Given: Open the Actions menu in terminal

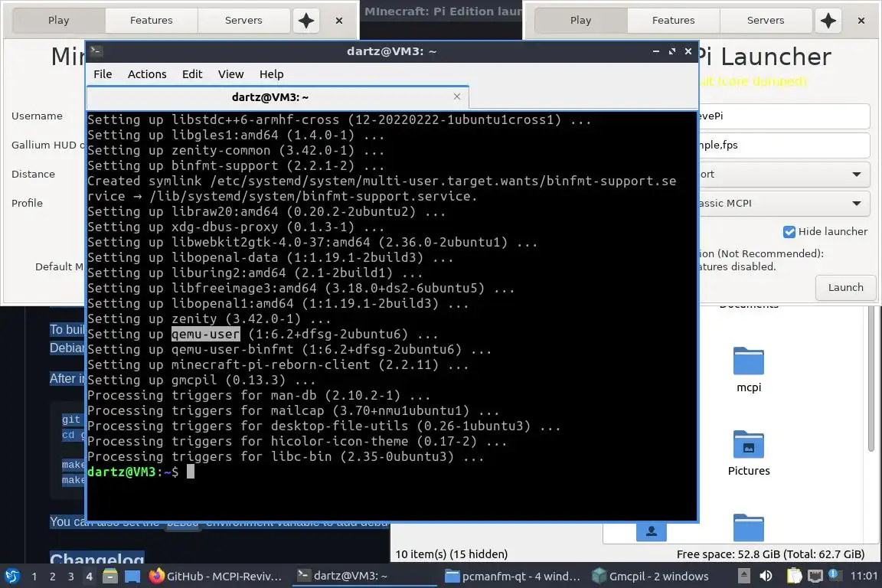Looking at the screenshot, I should 147,74.
